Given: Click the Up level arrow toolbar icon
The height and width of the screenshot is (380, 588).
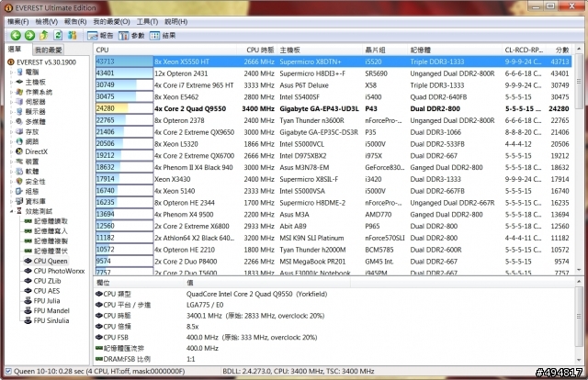Looking at the screenshot, I should (x=44, y=35).
